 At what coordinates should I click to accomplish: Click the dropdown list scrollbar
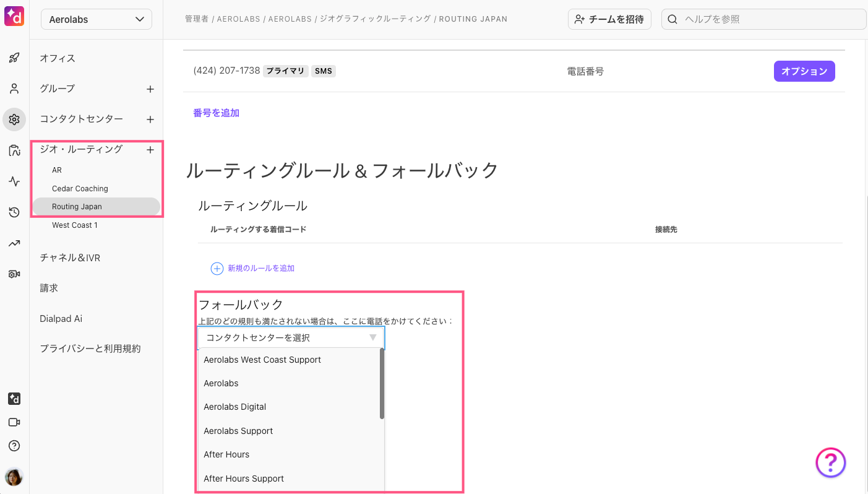[x=382, y=384]
